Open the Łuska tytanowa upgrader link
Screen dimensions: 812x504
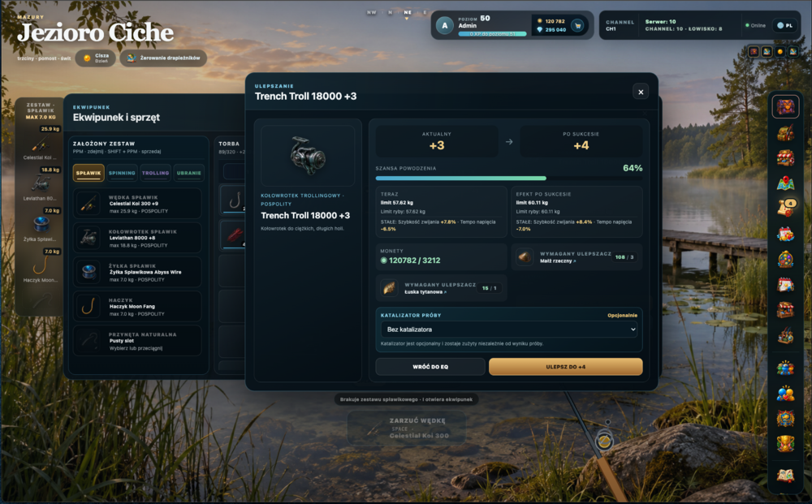click(x=425, y=292)
